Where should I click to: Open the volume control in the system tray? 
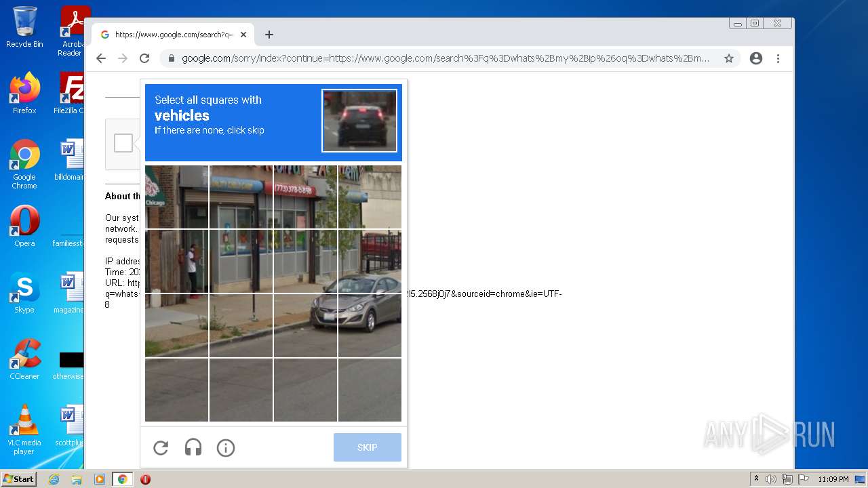click(x=771, y=479)
